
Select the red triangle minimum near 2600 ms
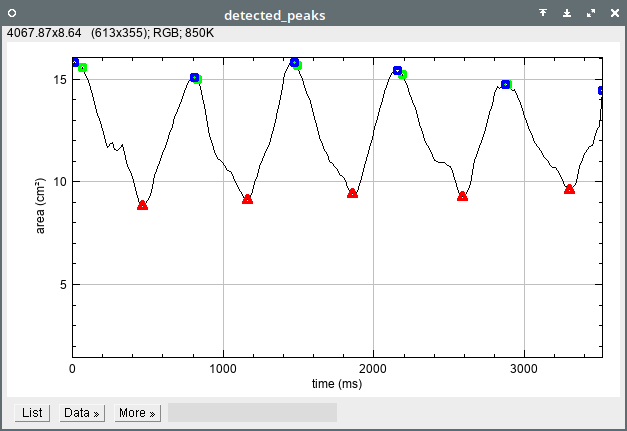tap(462, 196)
